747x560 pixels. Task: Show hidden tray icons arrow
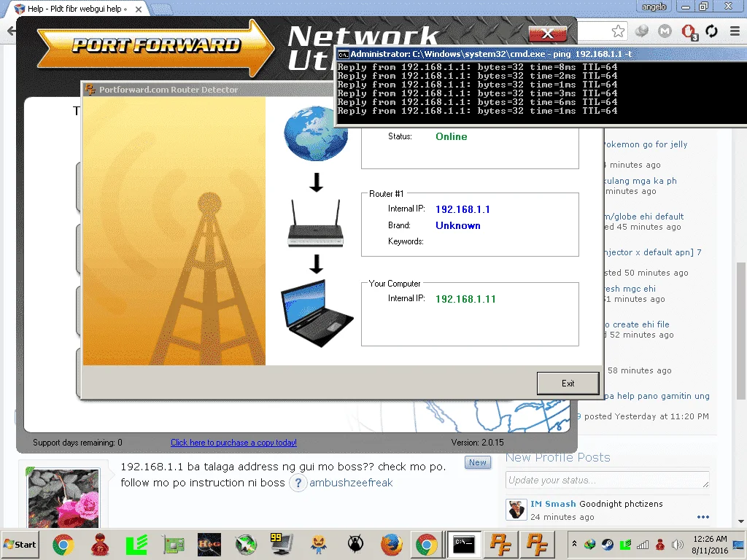575,543
